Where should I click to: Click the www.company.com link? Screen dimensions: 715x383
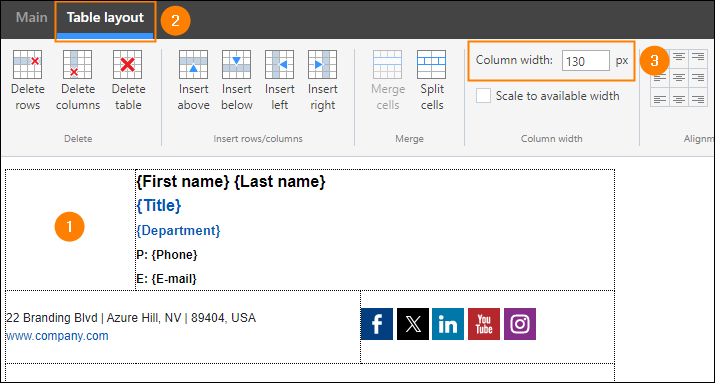point(57,336)
